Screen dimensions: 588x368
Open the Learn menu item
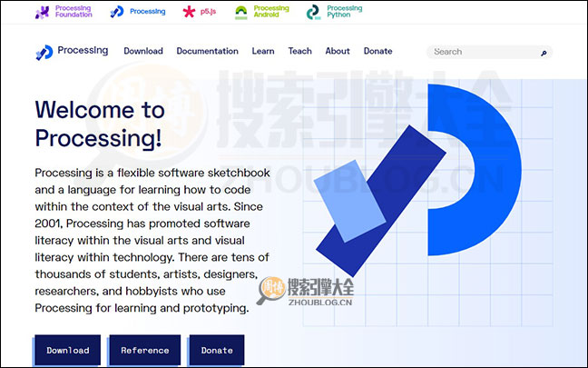click(x=263, y=51)
